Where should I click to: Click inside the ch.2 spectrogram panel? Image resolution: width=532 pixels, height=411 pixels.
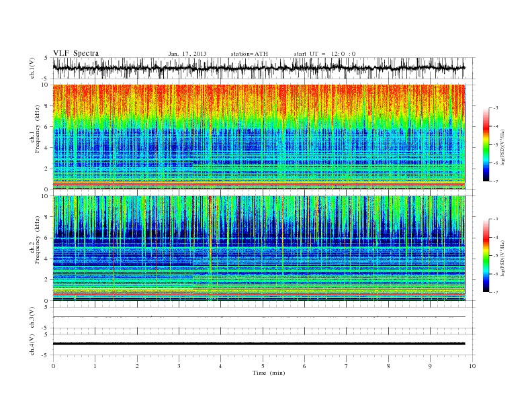pyautogui.click(x=259, y=248)
